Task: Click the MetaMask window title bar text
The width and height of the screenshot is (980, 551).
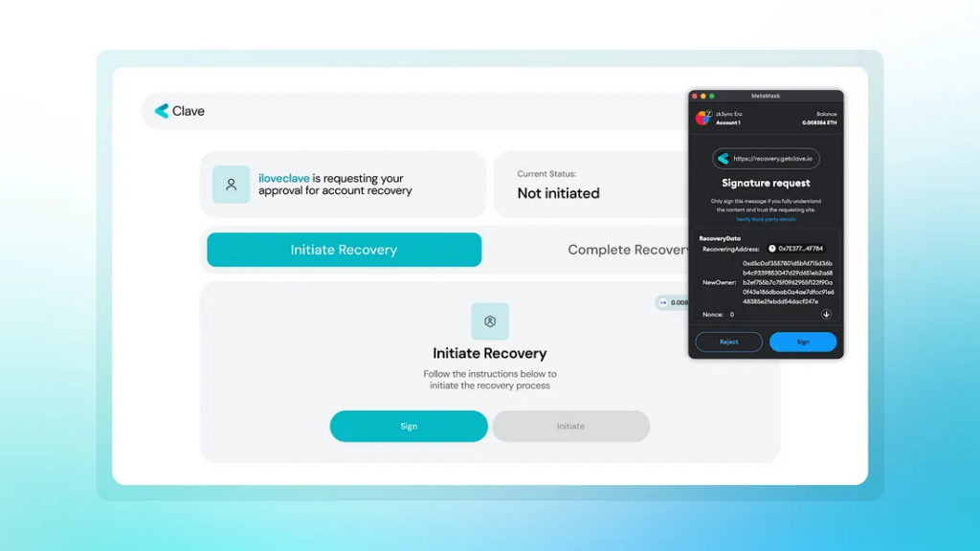Action: coord(766,97)
